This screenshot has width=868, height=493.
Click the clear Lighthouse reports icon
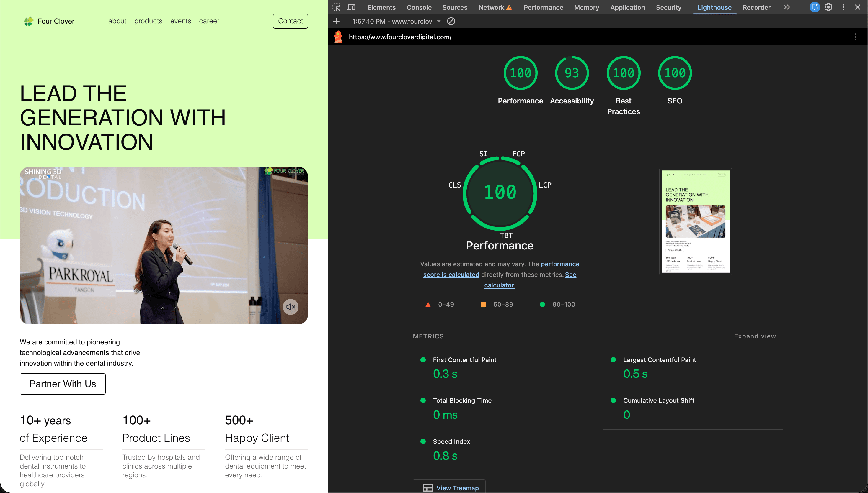click(451, 21)
